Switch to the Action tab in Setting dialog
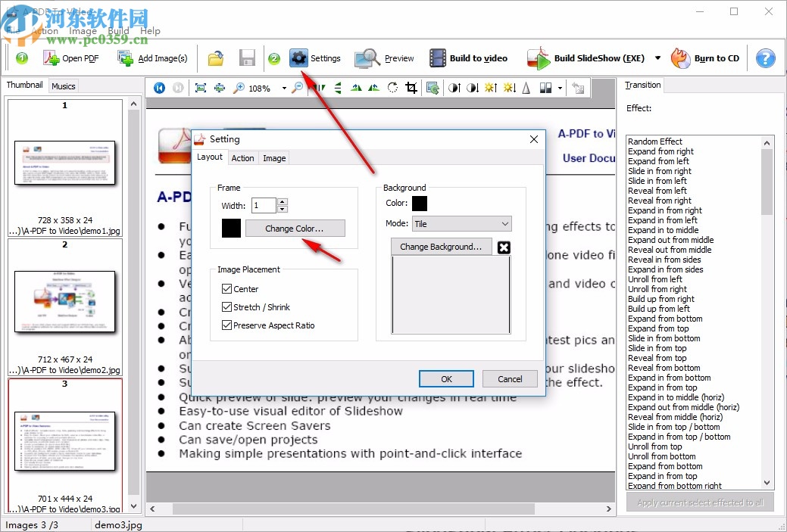Image resolution: width=787 pixels, height=532 pixels. (242, 157)
